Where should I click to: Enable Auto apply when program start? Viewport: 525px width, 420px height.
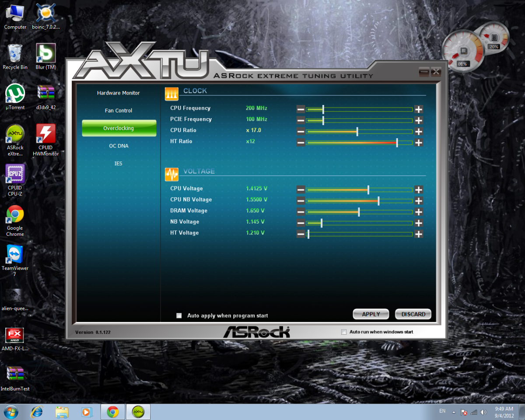tap(179, 315)
